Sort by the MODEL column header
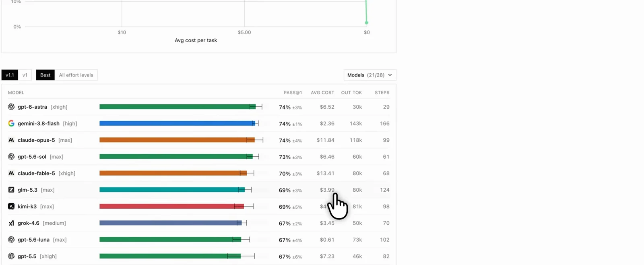Screen dimensions: 644x265 pyautogui.click(x=16, y=93)
